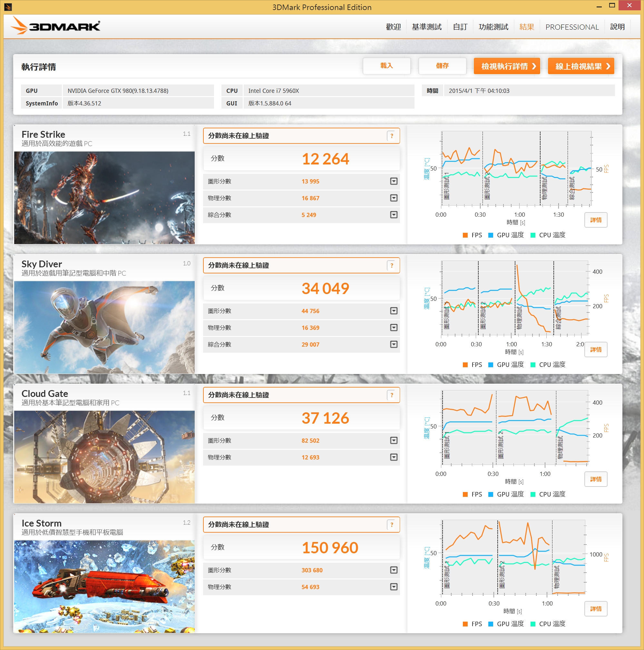The image size is (644, 650).
Task: Click the 執行詳情 heading
Action: tap(39, 67)
